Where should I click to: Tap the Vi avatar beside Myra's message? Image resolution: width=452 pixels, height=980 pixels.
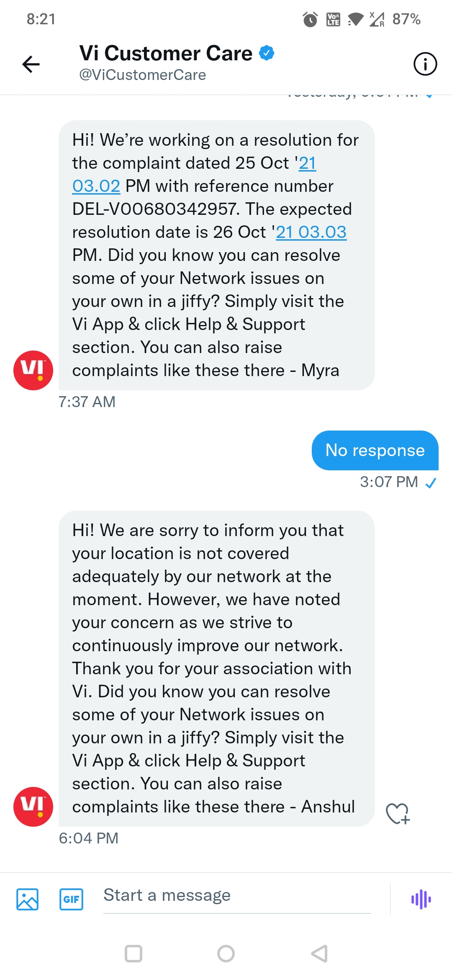(33, 370)
